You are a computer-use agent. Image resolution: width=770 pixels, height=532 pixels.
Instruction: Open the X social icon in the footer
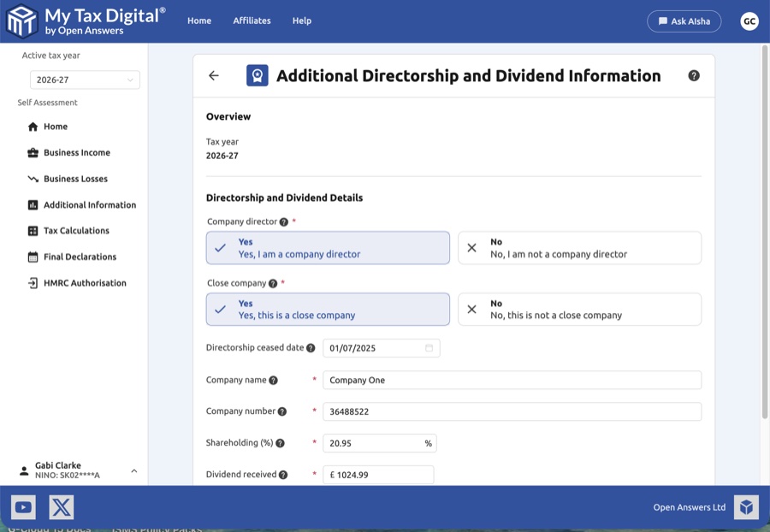click(x=61, y=507)
